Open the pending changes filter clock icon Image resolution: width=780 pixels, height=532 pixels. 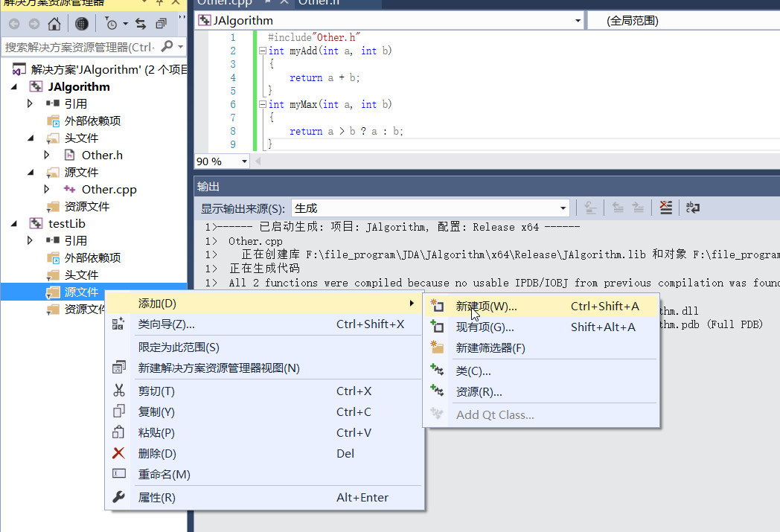[112, 23]
